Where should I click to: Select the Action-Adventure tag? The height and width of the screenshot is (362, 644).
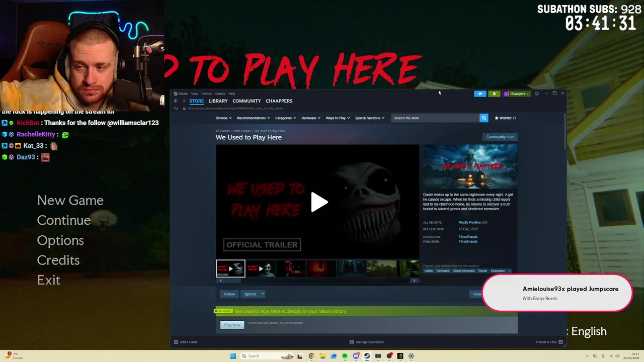463,271
